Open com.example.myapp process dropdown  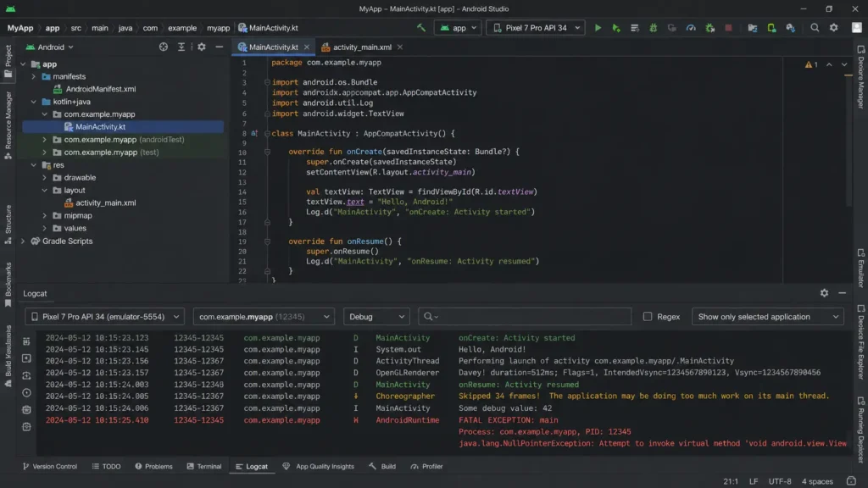pyautogui.click(x=264, y=317)
